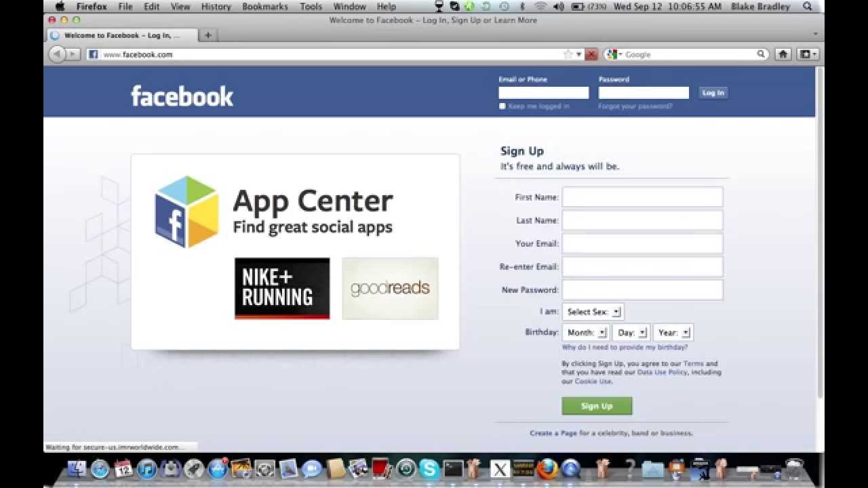Click the App Center cube logo
This screenshot has width=868, height=488.
(186, 211)
